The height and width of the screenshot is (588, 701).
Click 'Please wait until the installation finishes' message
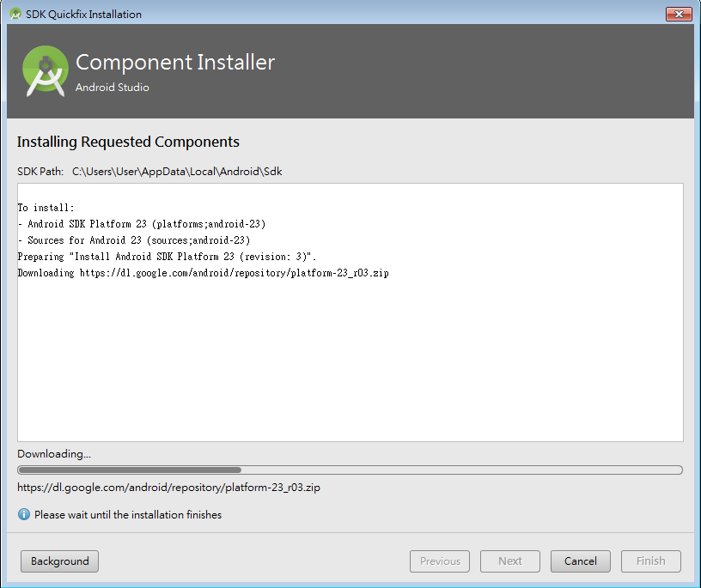coord(128,515)
